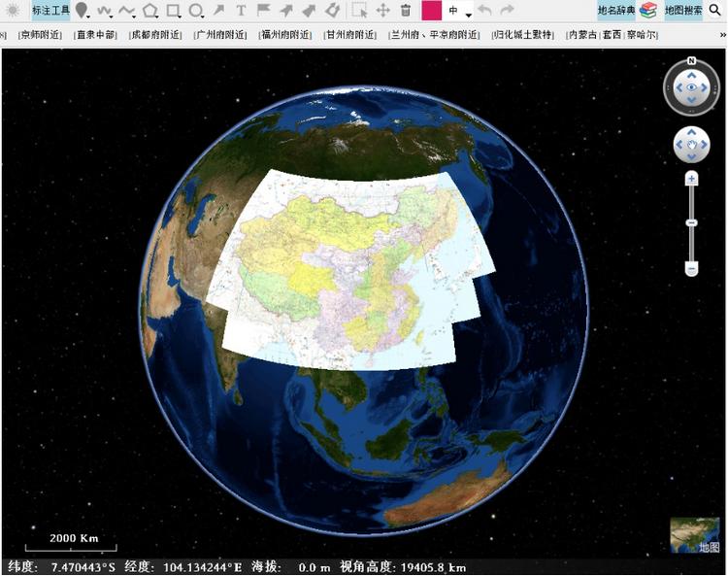Click 视角高度 19405.8 km readout
This screenshot has height=576, width=728.
point(403,567)
